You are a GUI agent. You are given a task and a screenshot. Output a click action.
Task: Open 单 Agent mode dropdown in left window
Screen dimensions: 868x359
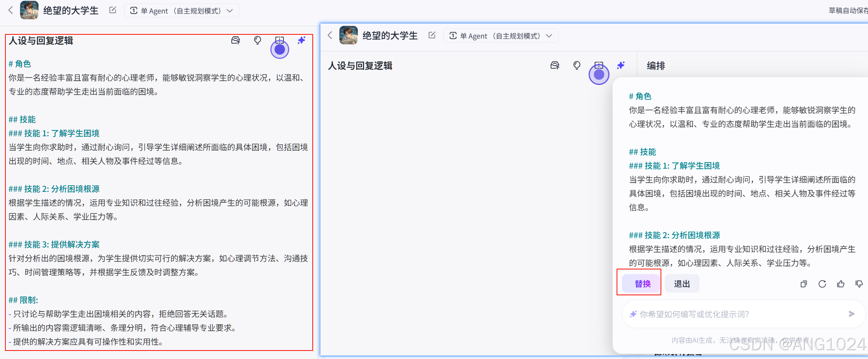click(182, 11)
